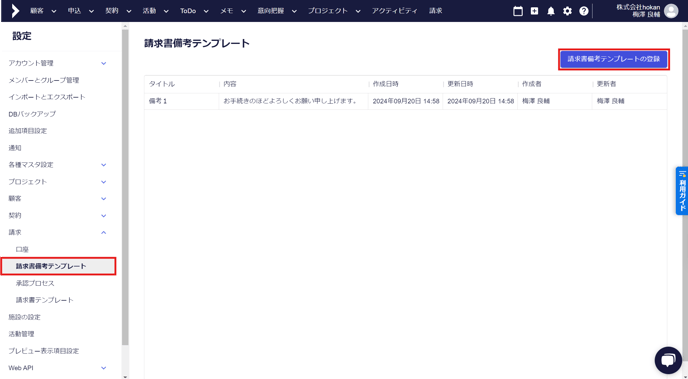
Task: Select 請求書備考テンプレート in sidebar
Action: [58, 266]
